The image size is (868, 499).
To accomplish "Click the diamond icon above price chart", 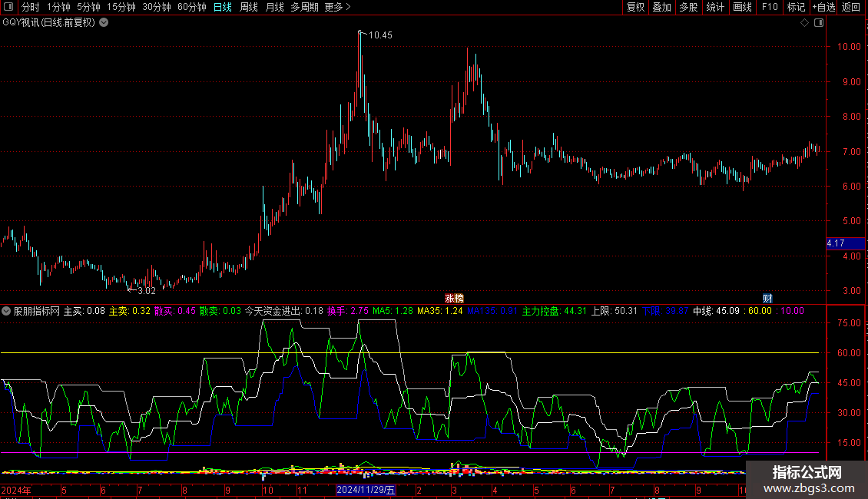I will pyautogui.click(x=805, y=23).
